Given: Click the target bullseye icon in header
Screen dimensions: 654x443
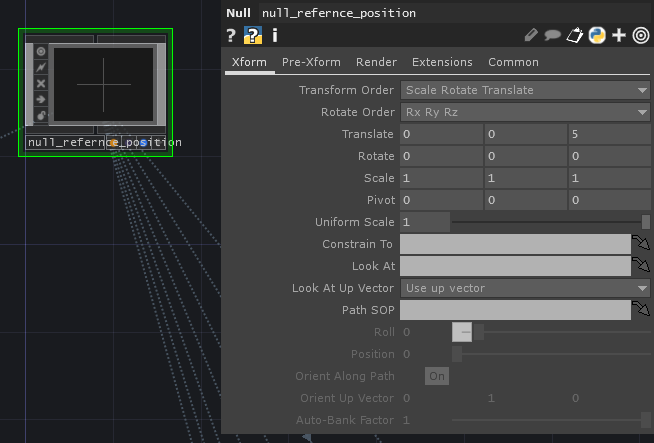Looking at the screenshot, I should (641, 36).
